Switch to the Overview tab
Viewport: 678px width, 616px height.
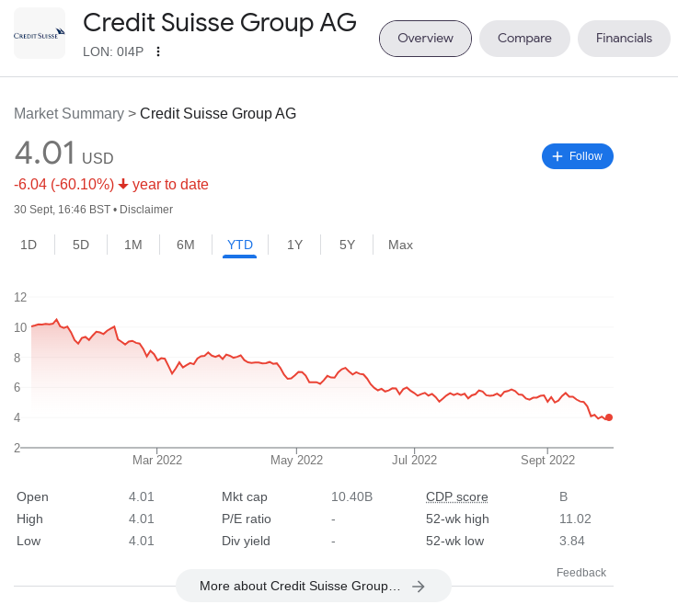tap(426, 38)
